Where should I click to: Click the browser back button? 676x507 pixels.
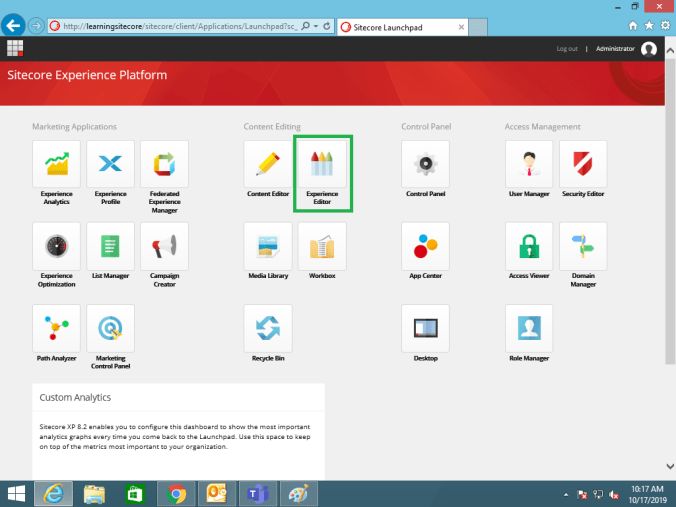click(x=14, y=25)
